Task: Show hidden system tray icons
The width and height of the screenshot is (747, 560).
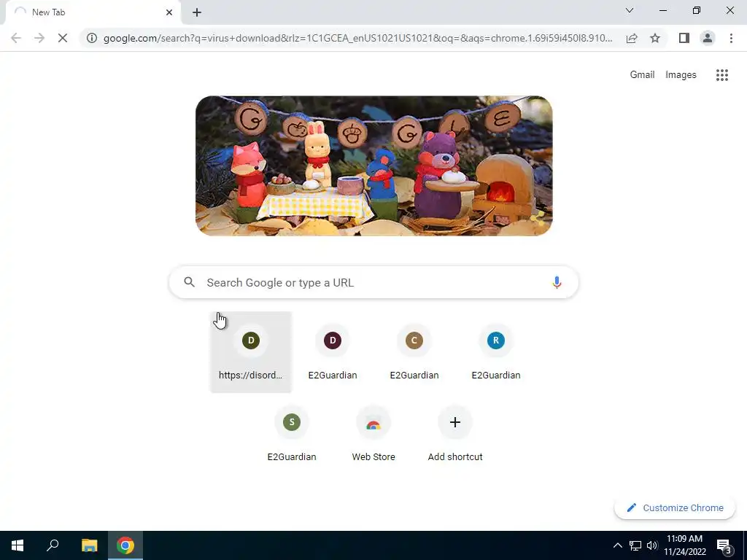Action: (617, 545)
